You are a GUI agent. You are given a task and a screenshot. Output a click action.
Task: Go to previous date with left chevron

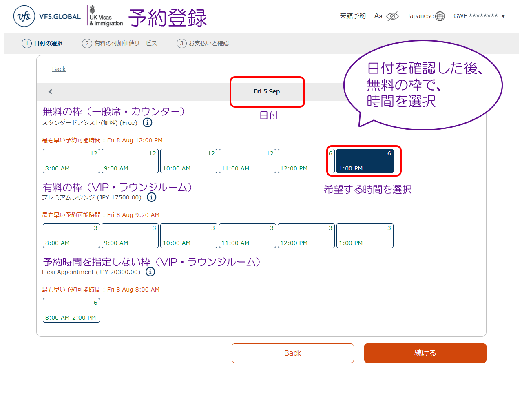[x=51, y=92]
